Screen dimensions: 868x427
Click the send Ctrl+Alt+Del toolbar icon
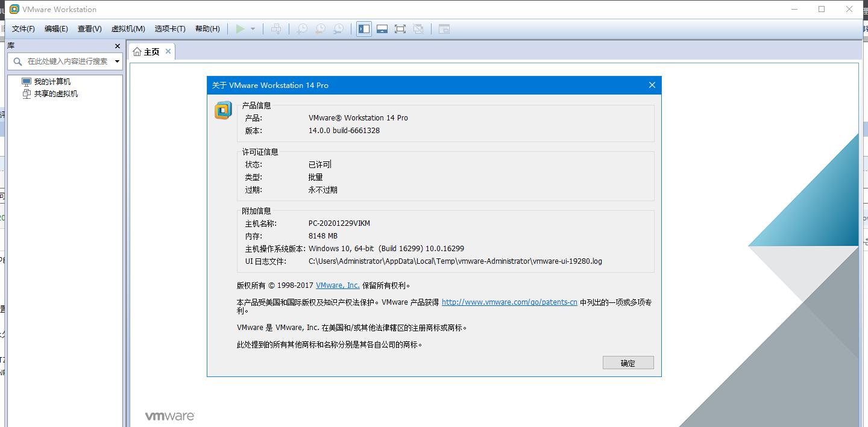pos(276,29)
